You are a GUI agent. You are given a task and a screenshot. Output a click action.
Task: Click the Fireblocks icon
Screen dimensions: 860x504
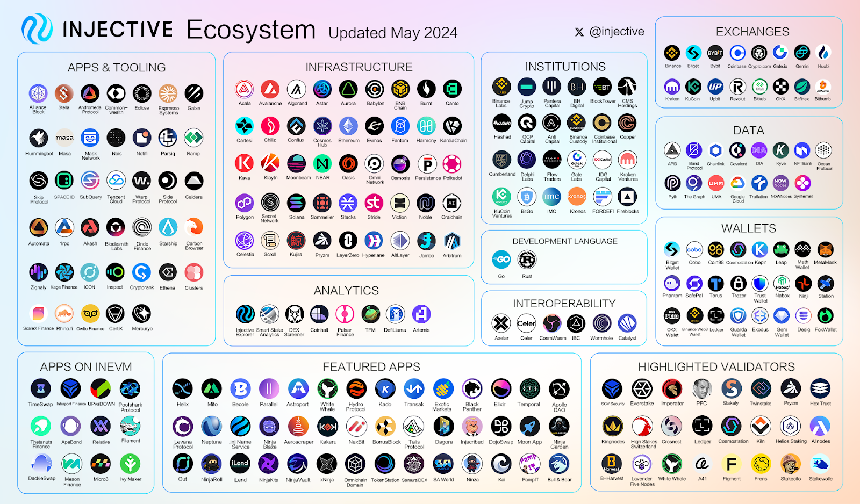point(627,197)
